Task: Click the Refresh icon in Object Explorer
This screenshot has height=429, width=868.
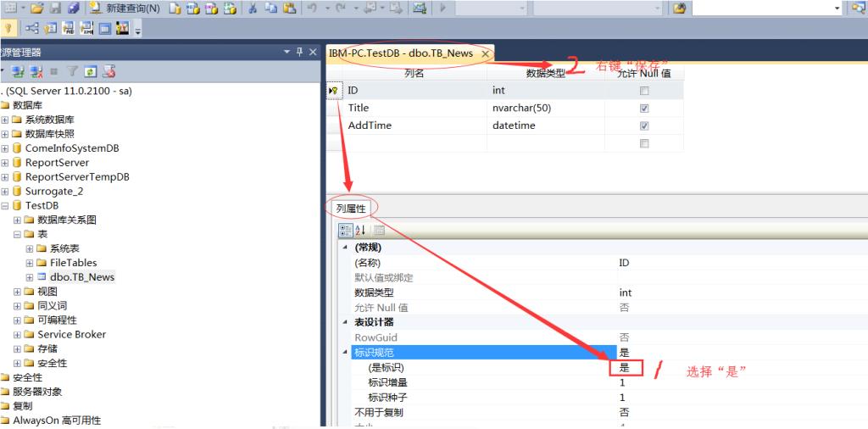Action: [x=90, y=71]
